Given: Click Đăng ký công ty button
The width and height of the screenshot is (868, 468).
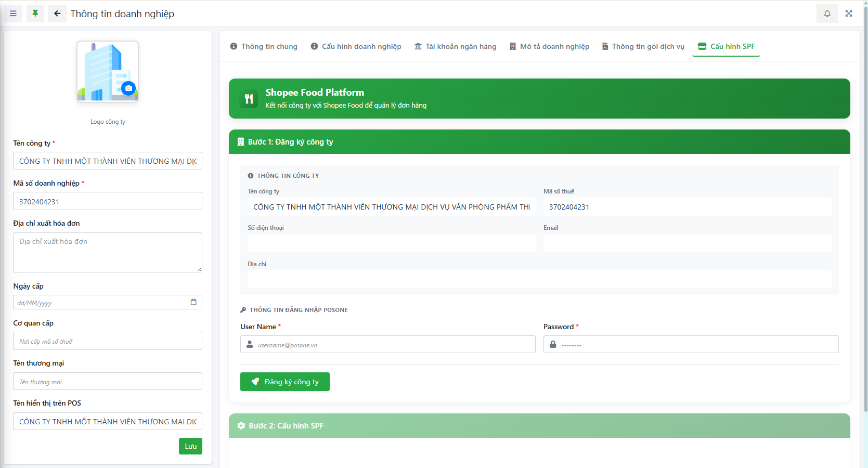Looking at the screenshot, I should [284, 382].
